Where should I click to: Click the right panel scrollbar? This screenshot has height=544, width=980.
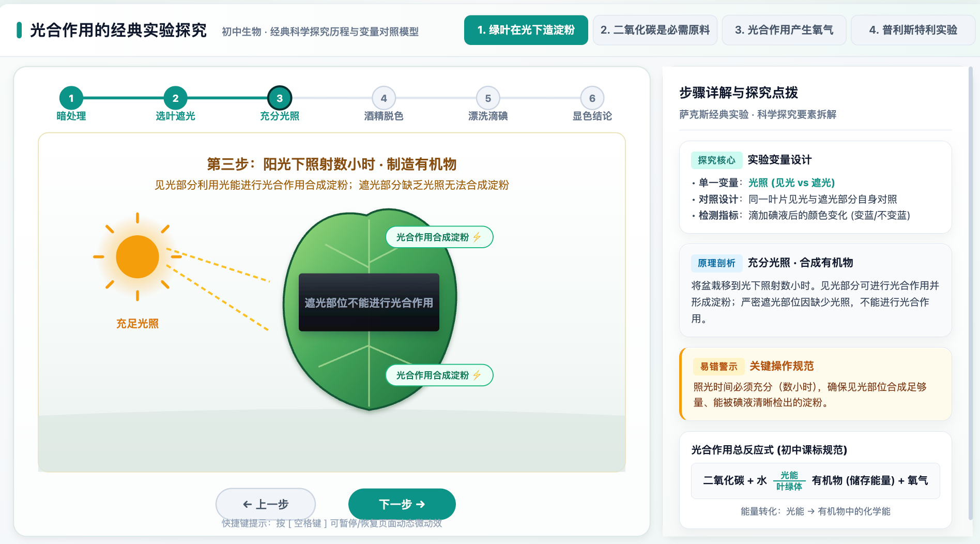click(970, 294)
